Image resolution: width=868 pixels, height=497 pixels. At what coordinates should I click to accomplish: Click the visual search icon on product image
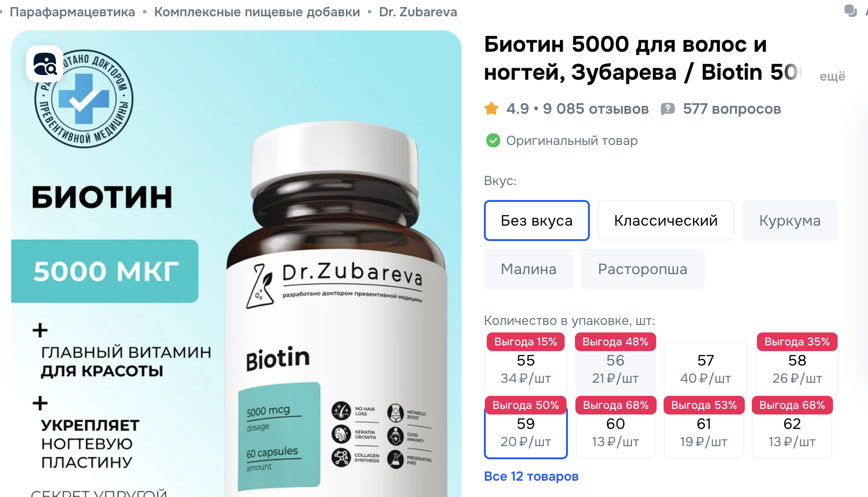[x=45, y=64]
